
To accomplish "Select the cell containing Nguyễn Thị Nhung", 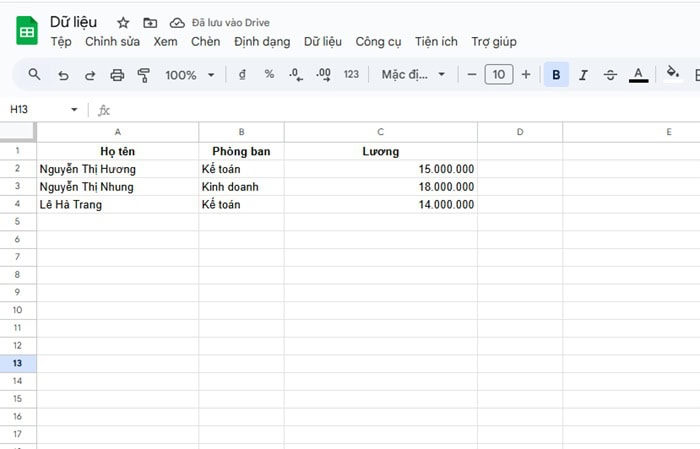I will pyautogui.click(x=117, y=187).
